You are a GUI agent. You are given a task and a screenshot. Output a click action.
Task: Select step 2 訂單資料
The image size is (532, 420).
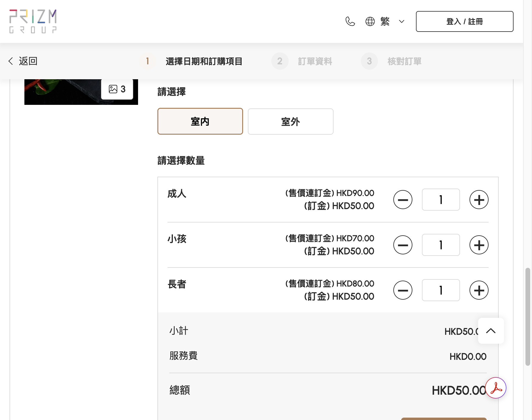point(302,61)
